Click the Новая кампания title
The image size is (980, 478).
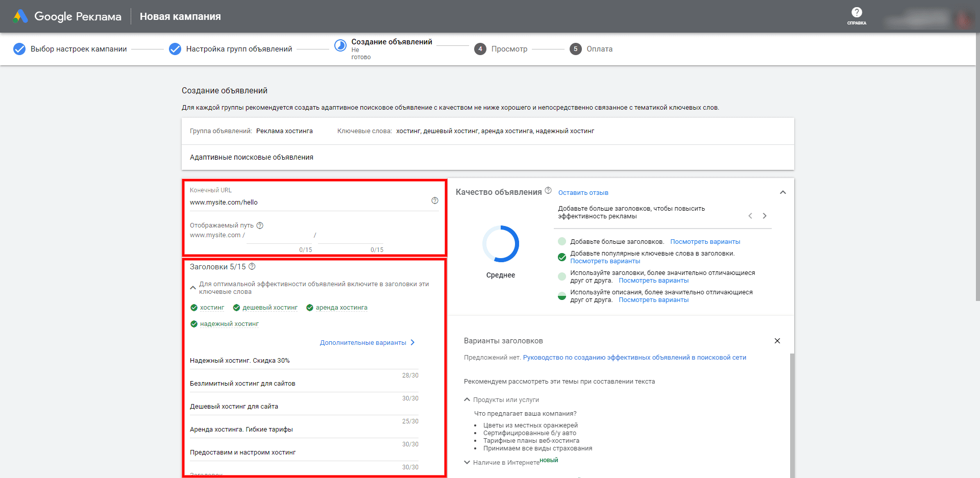pos(180,16)
